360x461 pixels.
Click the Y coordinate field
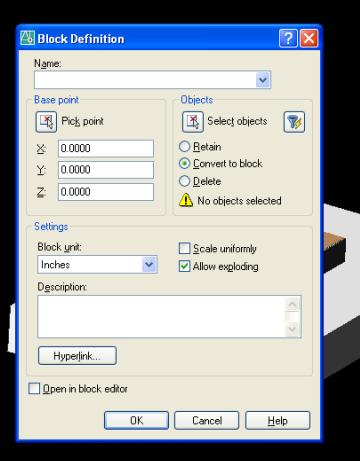[x=106, y=170]
